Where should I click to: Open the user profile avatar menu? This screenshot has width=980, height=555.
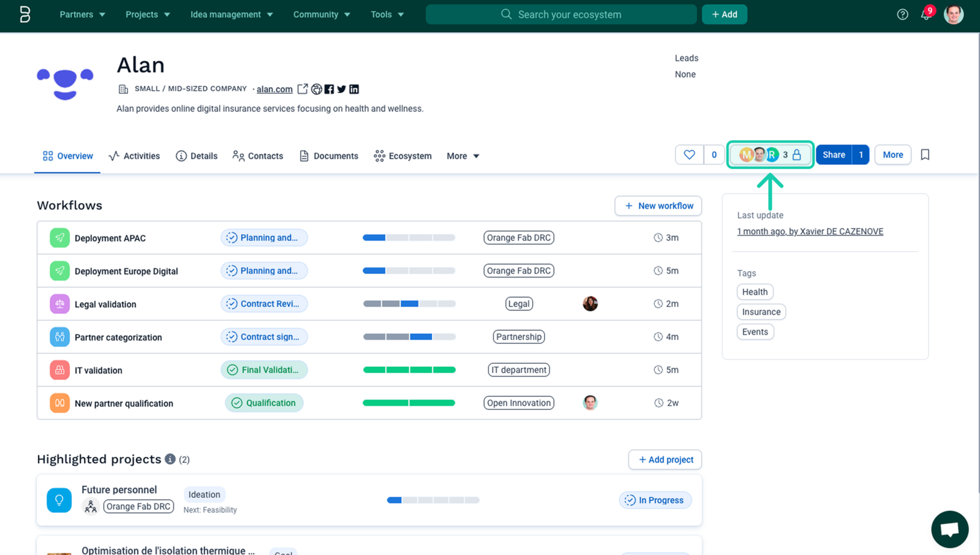953,14
